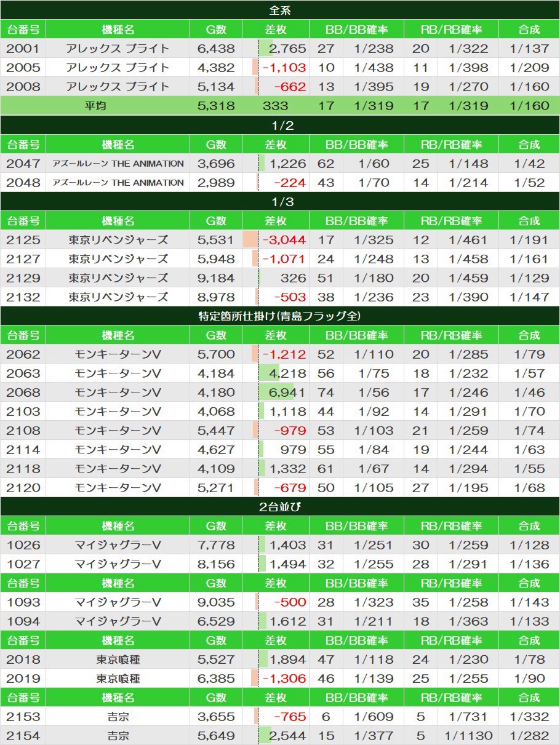Click machine number 2153 cell
The image size is (560, 745).
point(23,716)
